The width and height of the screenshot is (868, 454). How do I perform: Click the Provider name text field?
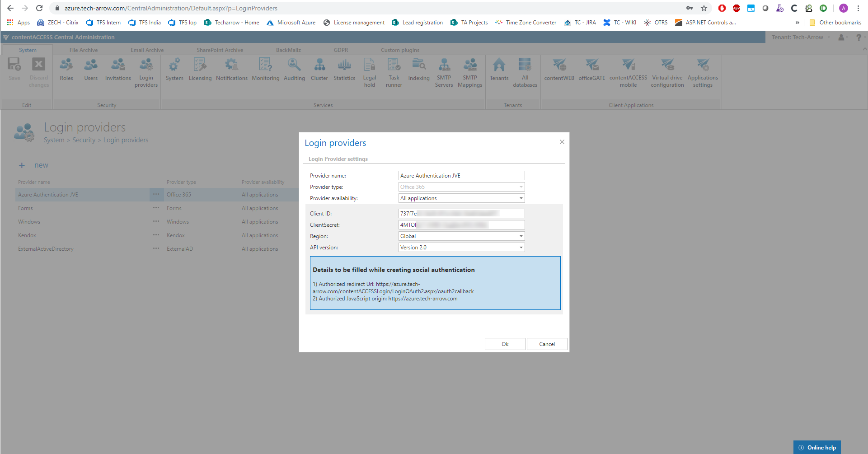[461, 176]
